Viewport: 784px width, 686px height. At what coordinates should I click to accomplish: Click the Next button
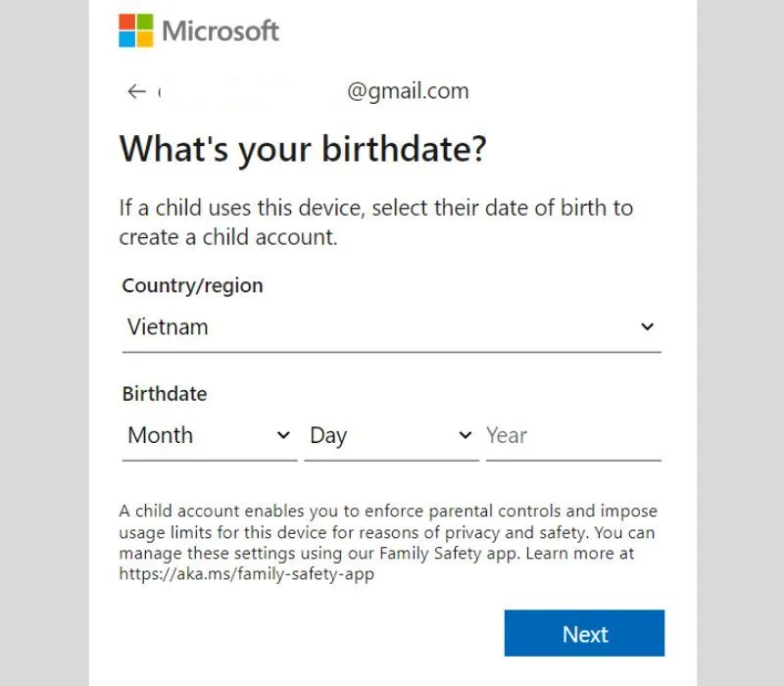coord(584,633)
